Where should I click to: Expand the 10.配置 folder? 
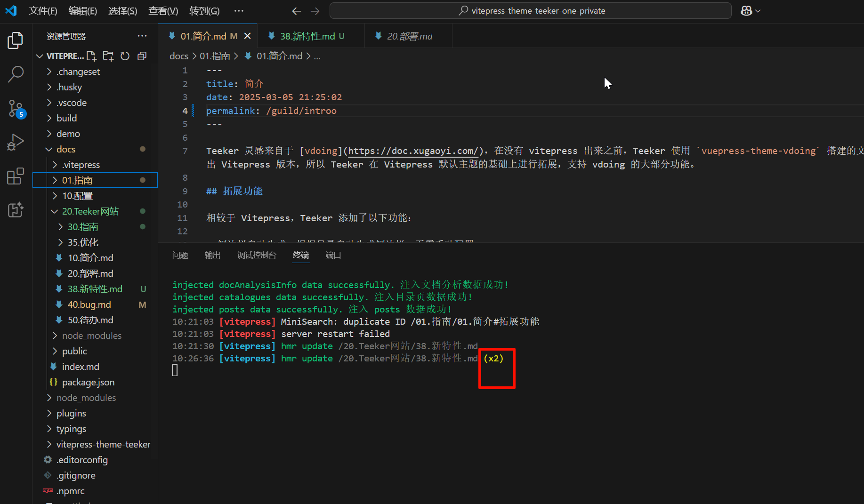pyautogui.click(x=95, y=196)
